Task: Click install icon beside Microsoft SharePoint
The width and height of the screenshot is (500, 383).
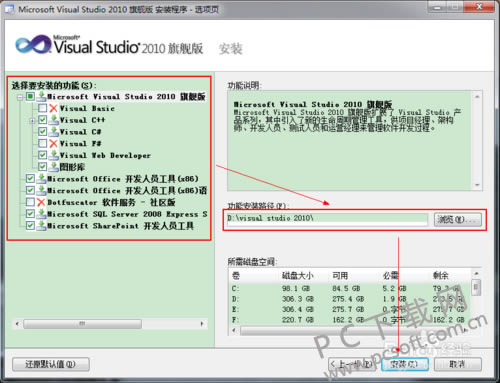Action: pos(41,226)
